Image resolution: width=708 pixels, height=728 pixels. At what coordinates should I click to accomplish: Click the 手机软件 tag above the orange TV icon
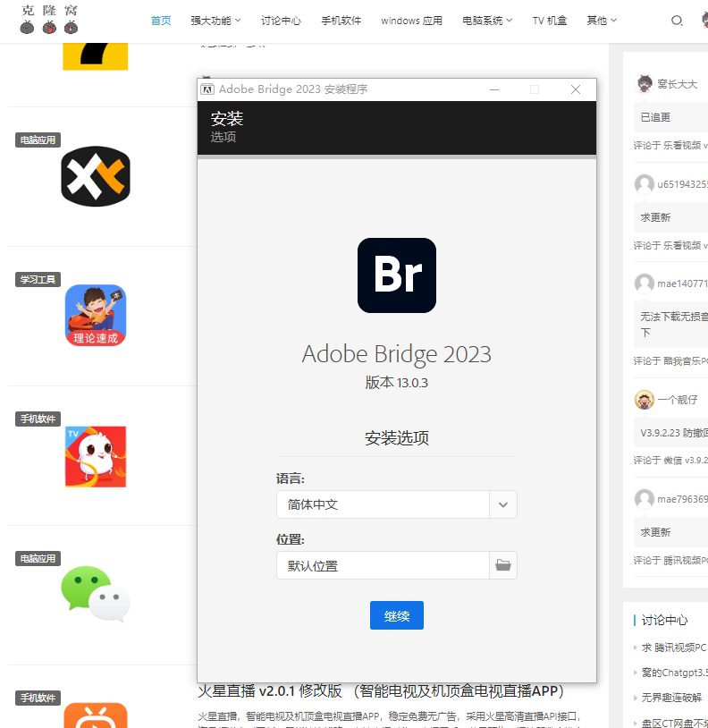[x=38, y=698]
